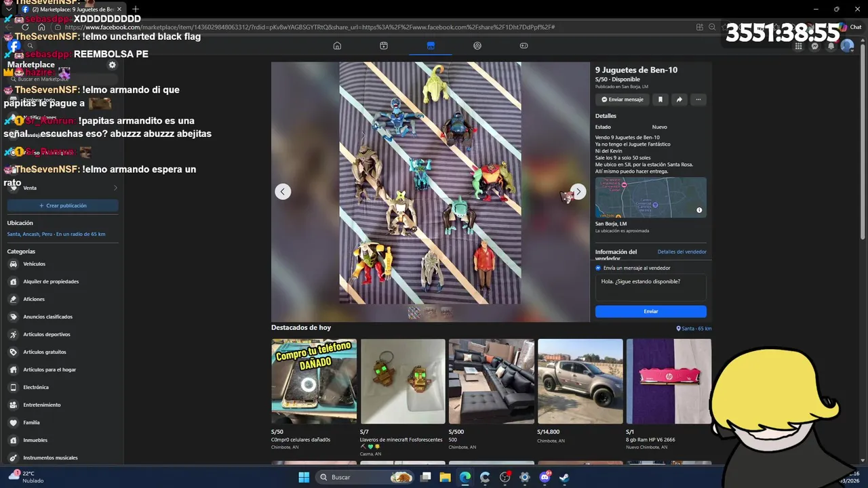Open the Facebook apps grid menu icon
The image size is (868, 488).
(x=799, y=46)
